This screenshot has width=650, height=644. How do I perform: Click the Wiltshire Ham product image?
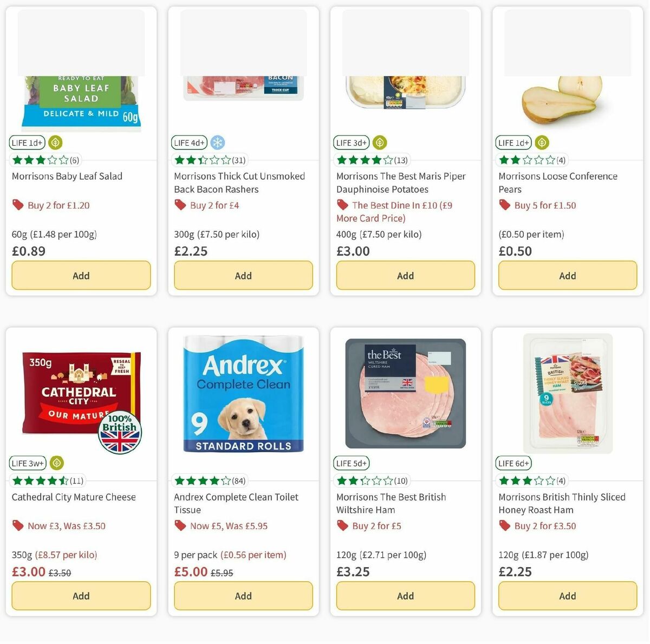[x=405, y=393]
